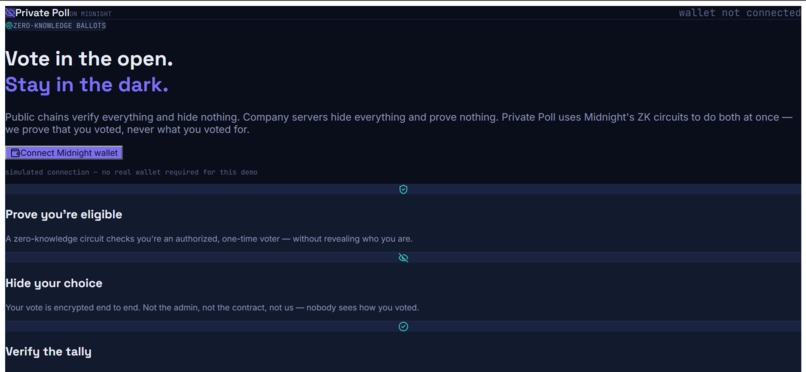Click the 'wallet not connected' status
806x372 pixels.
(x=739, y=13)
